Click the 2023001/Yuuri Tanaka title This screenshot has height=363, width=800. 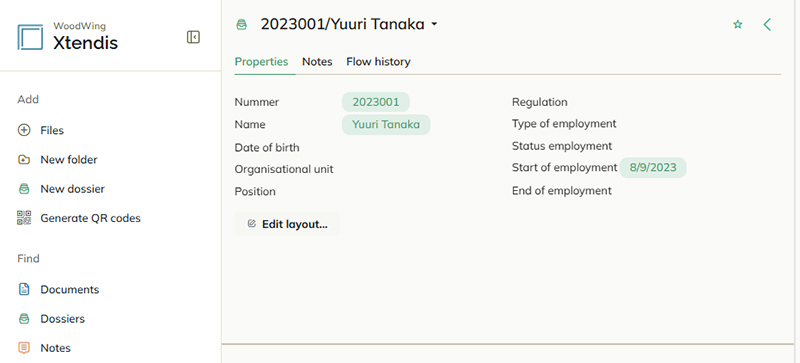pos(342,25)
